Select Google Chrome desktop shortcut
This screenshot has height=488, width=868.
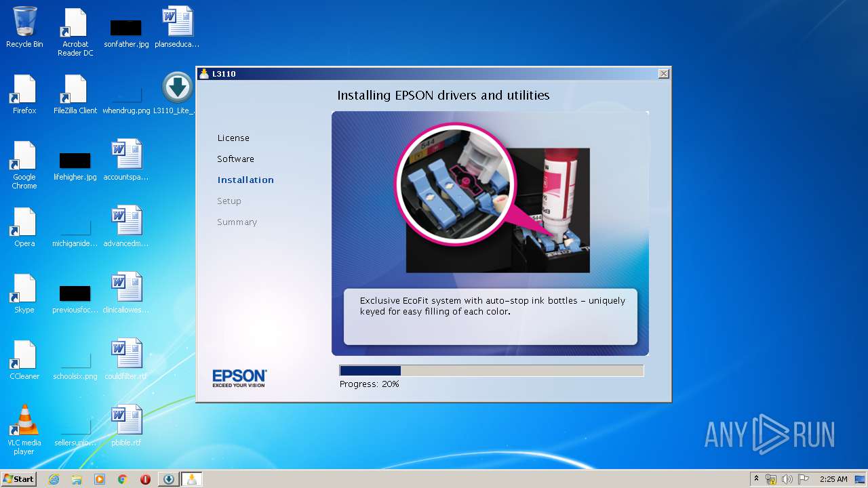[24, 165]
